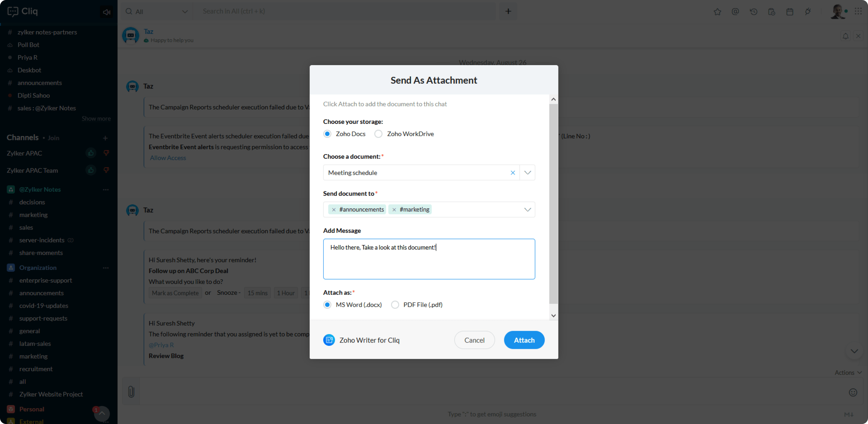
Task: Open the enterprise-support channel
Action: tap(45, 280)
